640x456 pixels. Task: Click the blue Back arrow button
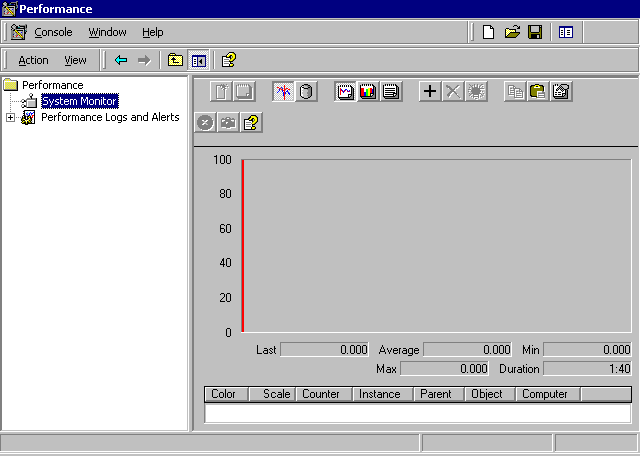click(x=121, y=60)
